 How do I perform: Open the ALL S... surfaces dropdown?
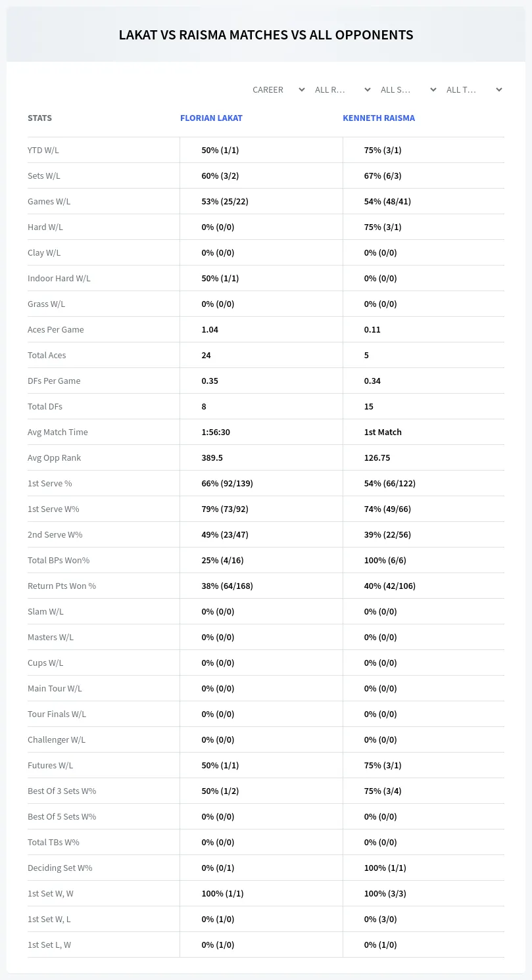(x=408, y=89)
